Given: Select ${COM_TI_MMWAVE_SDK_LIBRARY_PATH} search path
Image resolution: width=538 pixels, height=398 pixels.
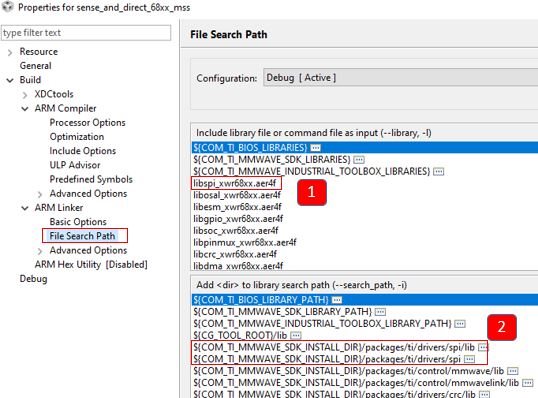Looking at the screenshot, I should 282,312.
